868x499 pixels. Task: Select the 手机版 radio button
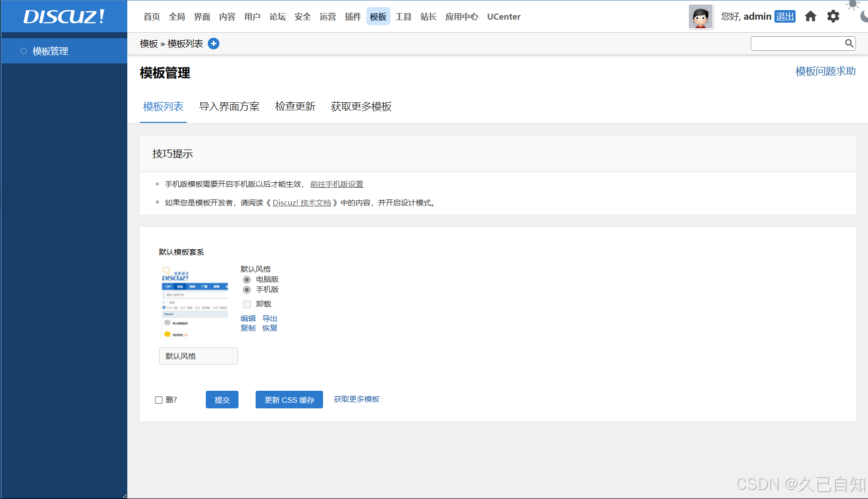pyautogui.click(x=247, y=290)
